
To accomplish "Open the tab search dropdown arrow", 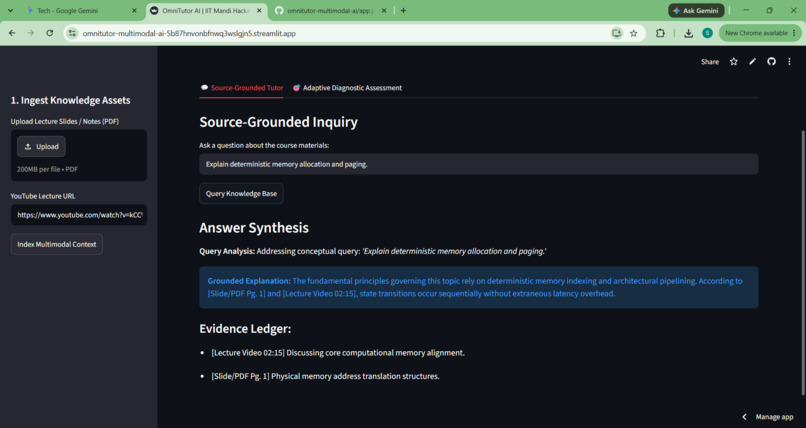I will tap(10, 10).
